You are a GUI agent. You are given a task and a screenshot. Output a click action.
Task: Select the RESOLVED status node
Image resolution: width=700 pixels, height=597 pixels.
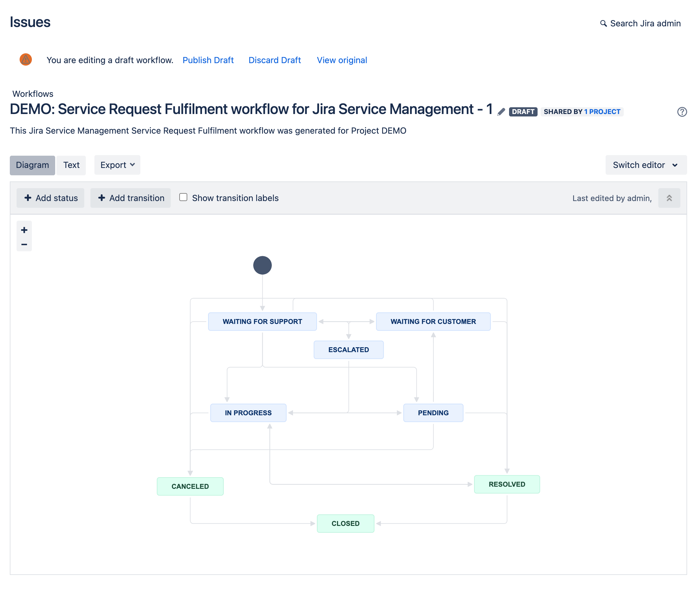[x=507, y=484]
